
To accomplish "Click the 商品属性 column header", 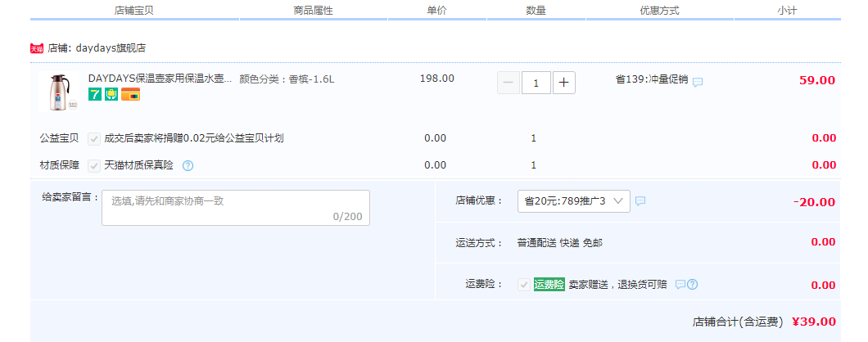I will click(x=314, y=11).
